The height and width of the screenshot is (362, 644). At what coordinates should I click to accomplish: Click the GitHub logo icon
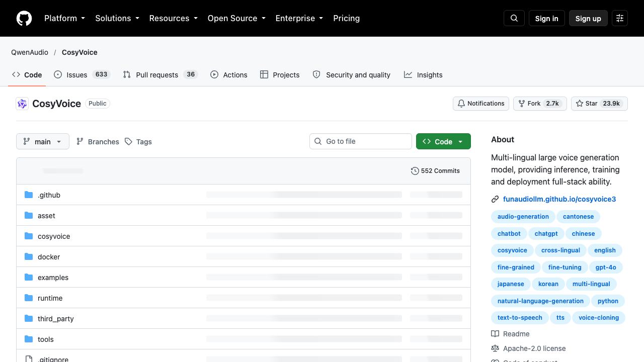(x=24, y=18)
